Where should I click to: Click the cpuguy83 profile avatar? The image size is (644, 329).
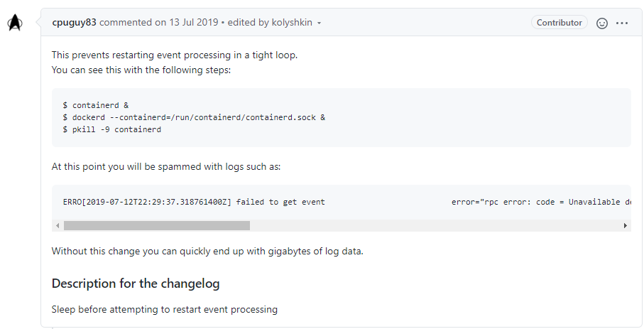[15, 23]
